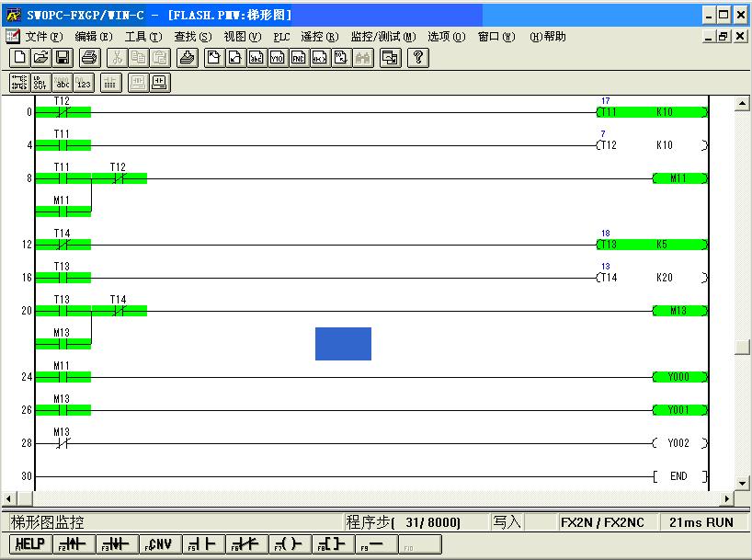Click the vertical scrollbar down arrow

743,484
